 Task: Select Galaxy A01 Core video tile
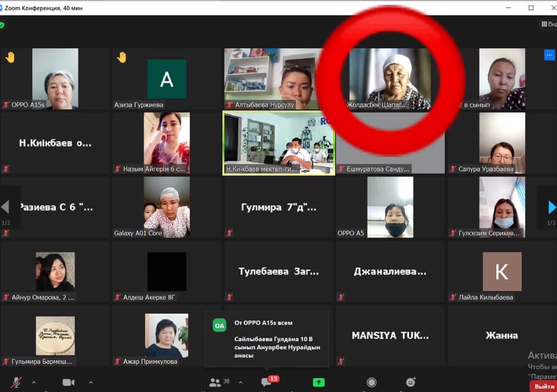click(167, 208)
